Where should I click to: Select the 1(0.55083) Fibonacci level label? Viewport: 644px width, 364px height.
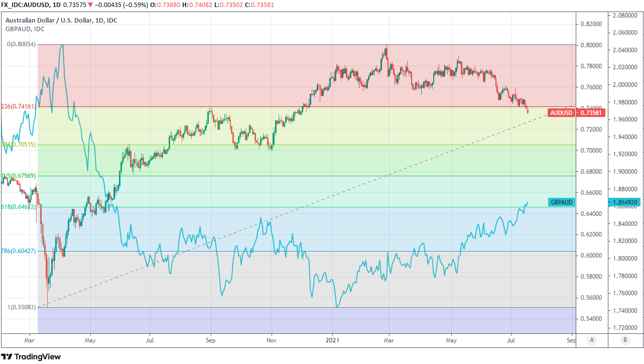click(x=21, y=307)
